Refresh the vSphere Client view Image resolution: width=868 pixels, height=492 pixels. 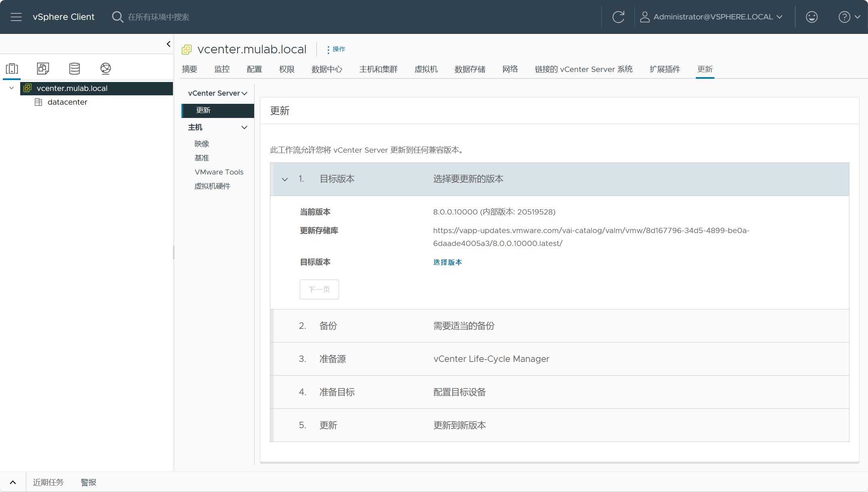point(618,17)
